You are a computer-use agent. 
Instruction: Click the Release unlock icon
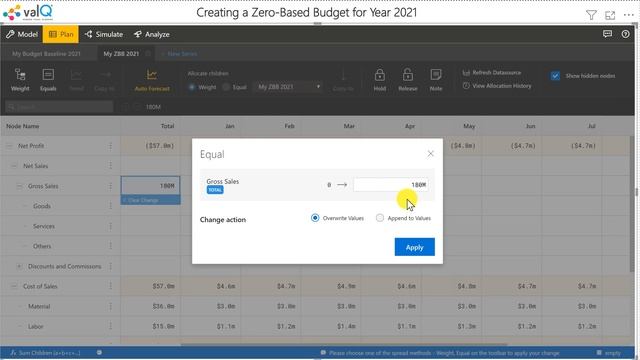tap(407, 80)
